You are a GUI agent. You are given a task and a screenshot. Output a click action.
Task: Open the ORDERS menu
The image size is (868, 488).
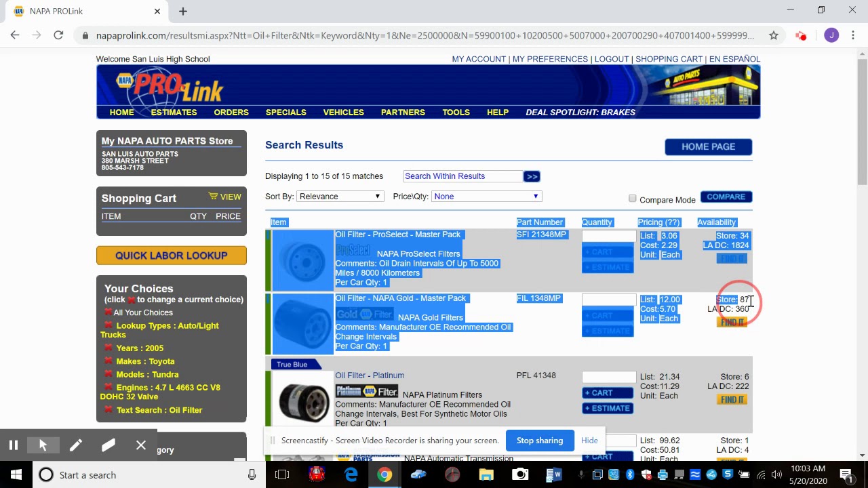tap(231, 113)
